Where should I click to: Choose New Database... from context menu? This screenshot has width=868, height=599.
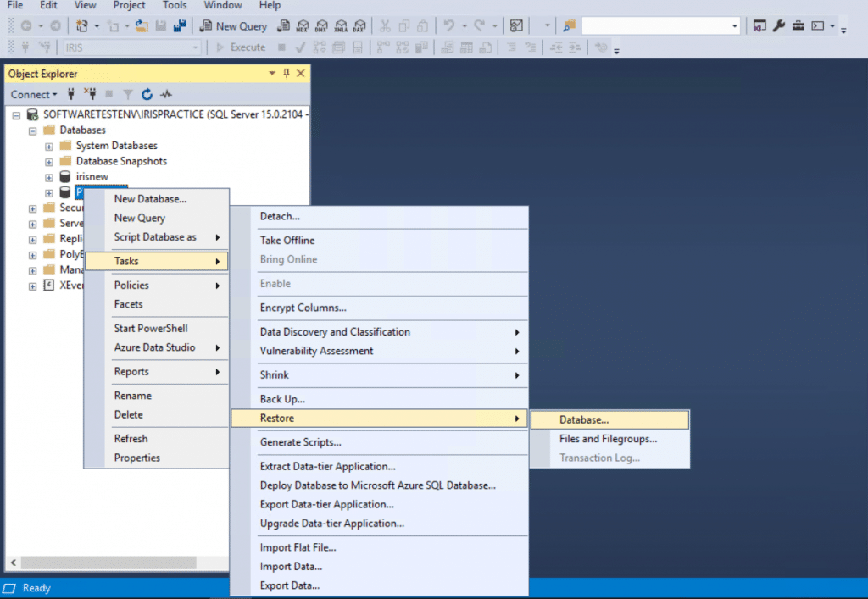[x=157, y=199]
